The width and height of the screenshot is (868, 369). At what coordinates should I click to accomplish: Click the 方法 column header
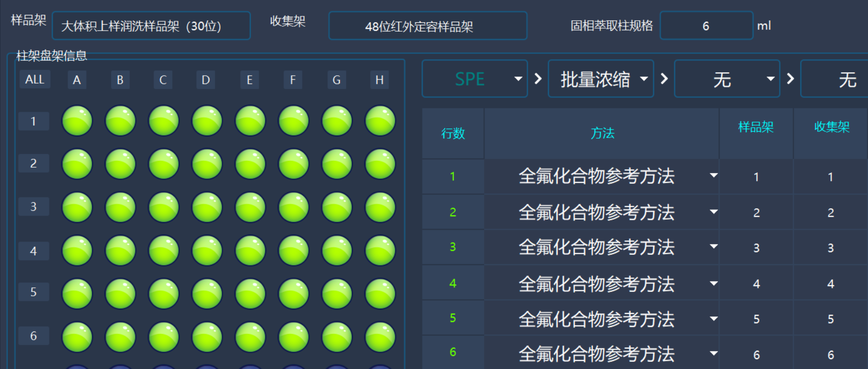[x=602, y=134]
